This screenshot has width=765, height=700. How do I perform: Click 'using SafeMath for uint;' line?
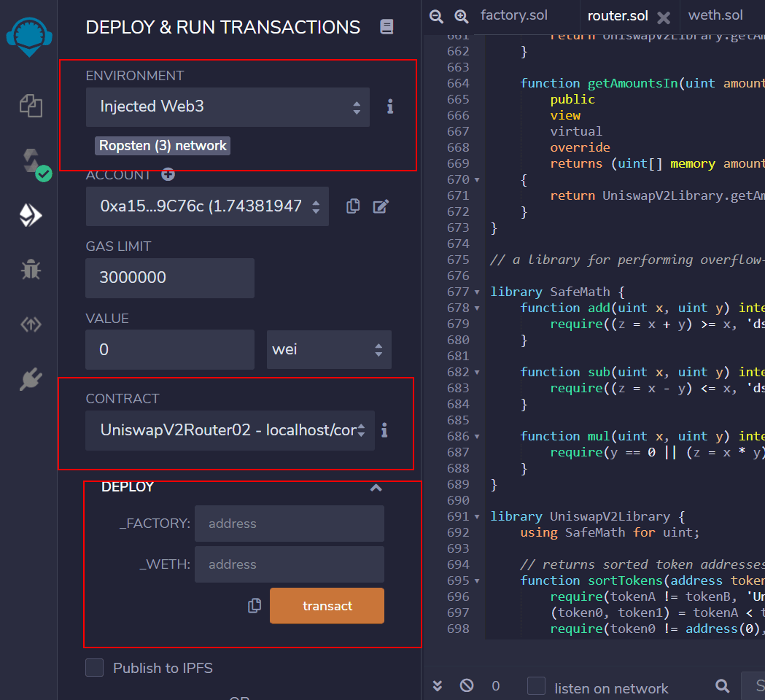click(610, 533)
